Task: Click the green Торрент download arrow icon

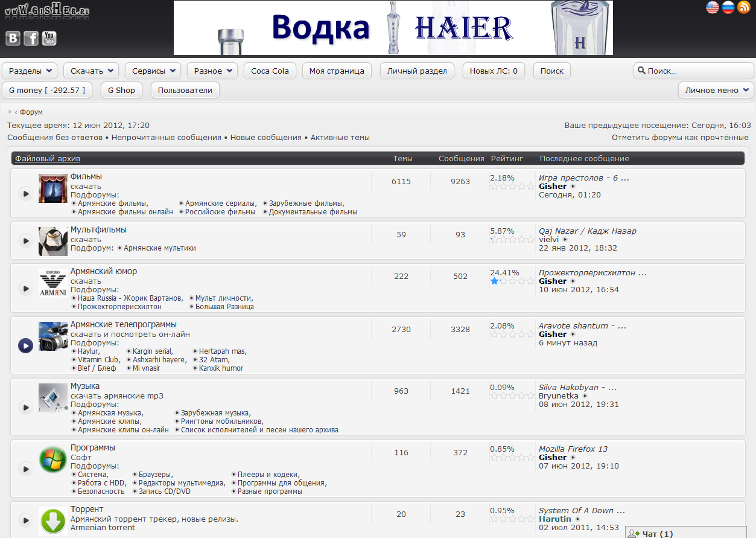Action: tap(53, 520)
